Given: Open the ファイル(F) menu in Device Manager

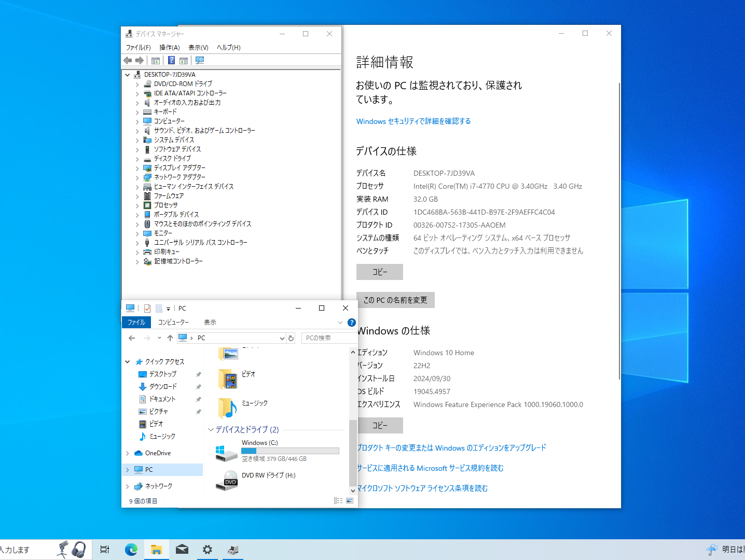Looking at the screenshot, I should pyautogui.click(x=138, y=47).
